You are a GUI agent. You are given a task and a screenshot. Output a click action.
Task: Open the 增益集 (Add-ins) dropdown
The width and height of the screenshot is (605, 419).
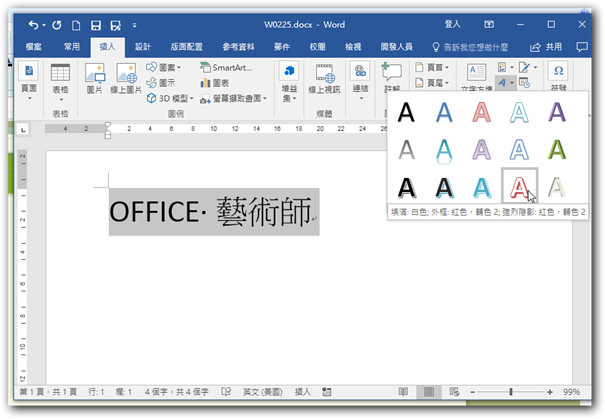[x=289, y=82]
